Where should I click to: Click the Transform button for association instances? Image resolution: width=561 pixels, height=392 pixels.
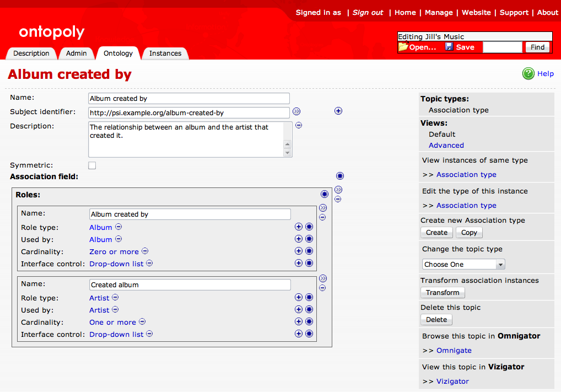[443, 293]
